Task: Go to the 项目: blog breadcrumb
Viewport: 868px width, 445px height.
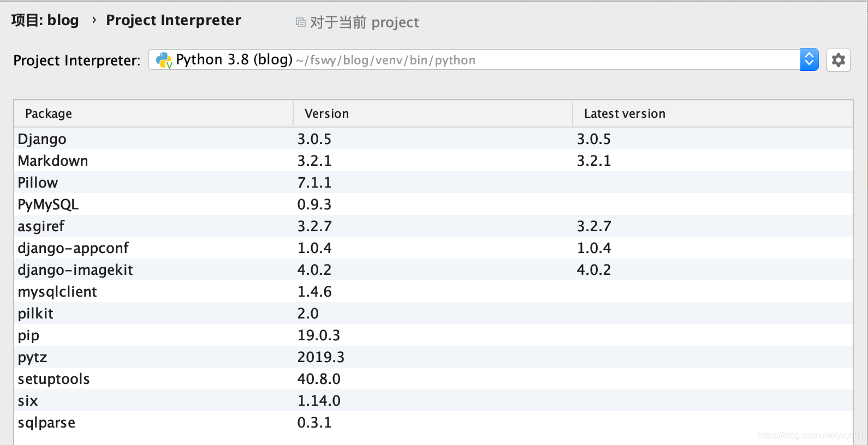Action: pos(45,20)
